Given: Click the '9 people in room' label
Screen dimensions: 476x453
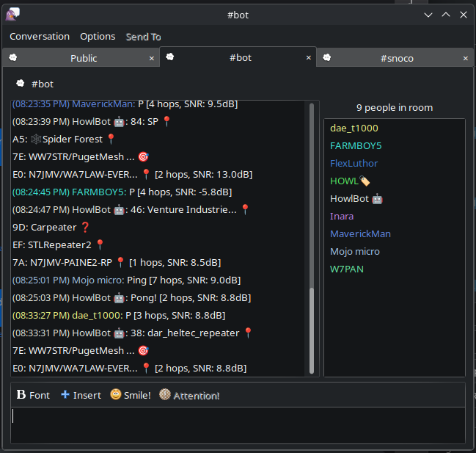Looking at the screenshot, I should point(395,107).
